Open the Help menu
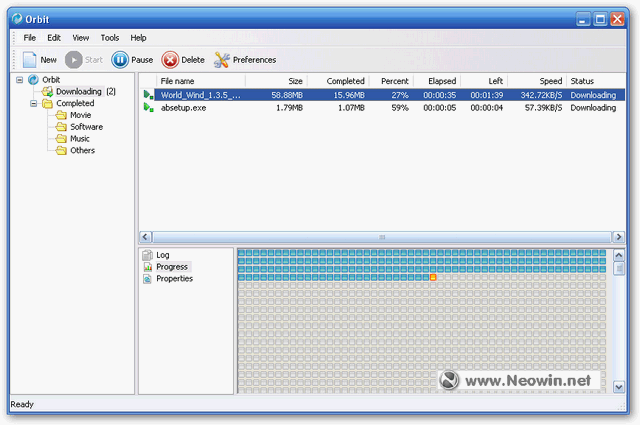 tap(138, 38)
